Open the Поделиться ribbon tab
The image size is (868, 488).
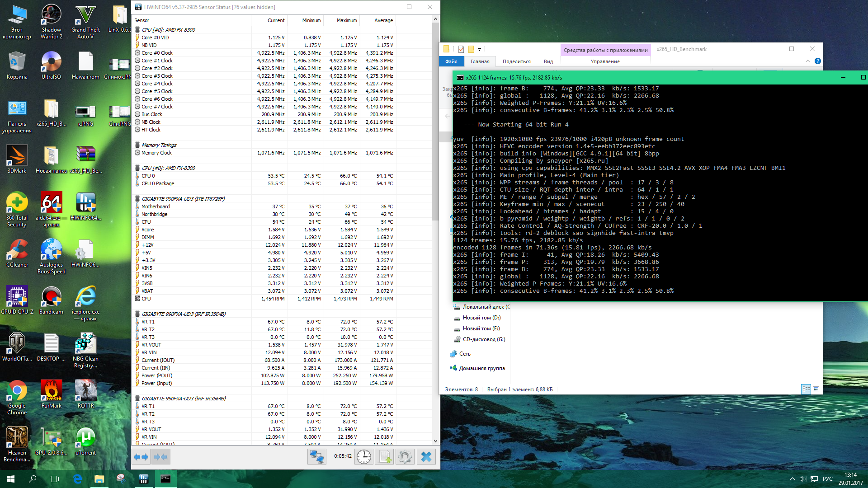pos(516,61)
